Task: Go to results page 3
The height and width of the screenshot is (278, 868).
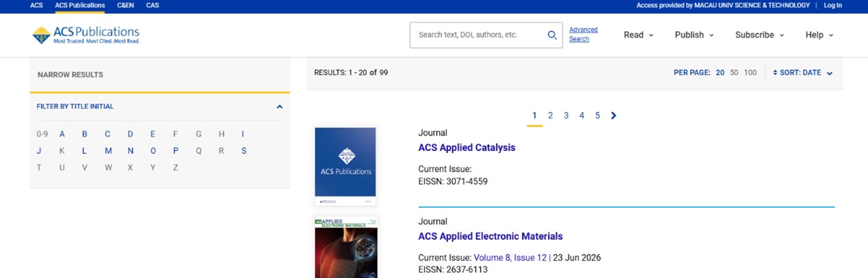Action: click(566, 115)
